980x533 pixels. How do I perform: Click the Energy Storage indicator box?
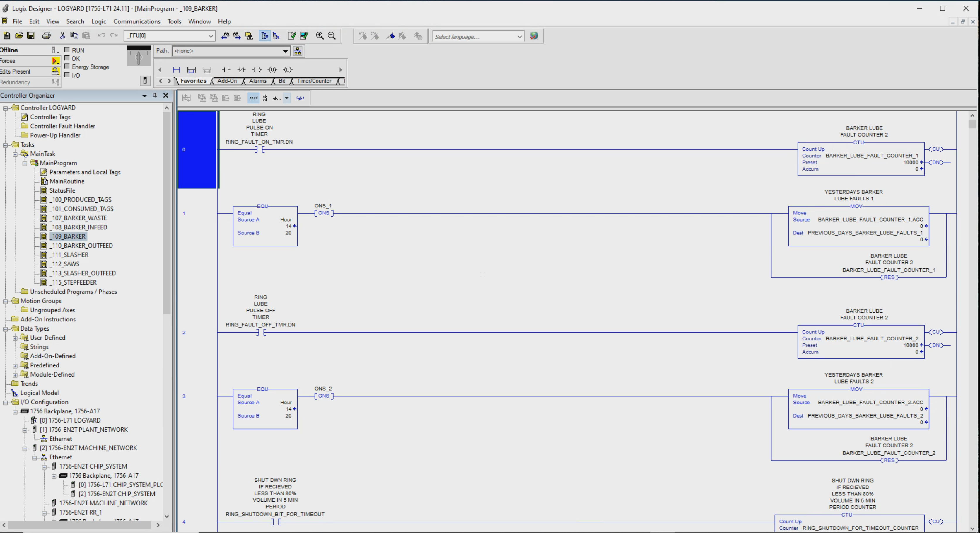67,66
